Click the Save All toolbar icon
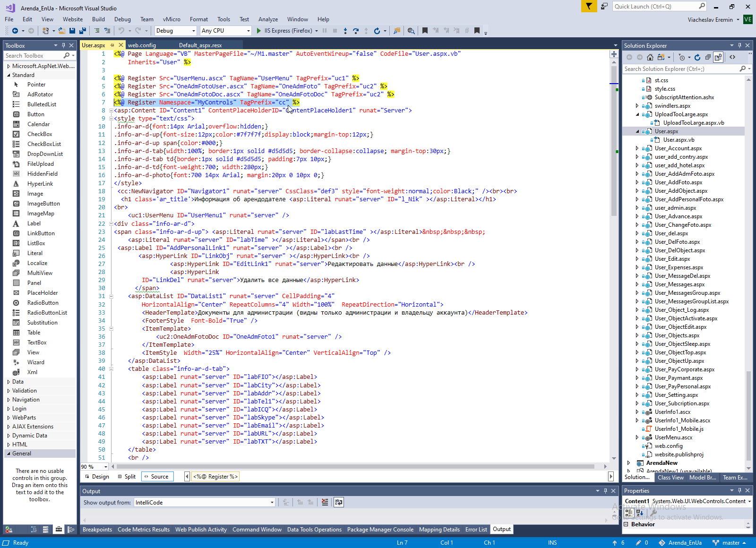 (x=83, y=31)
